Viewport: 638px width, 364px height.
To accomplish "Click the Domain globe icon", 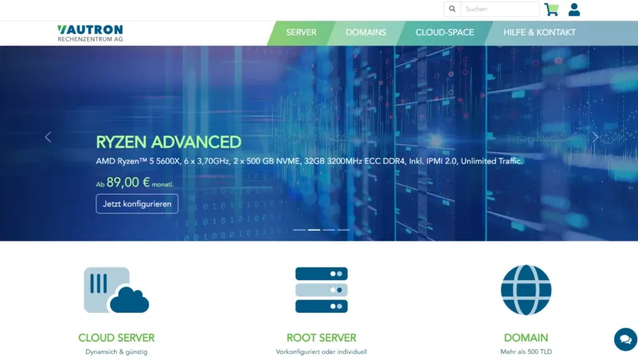I will point(526,289).
